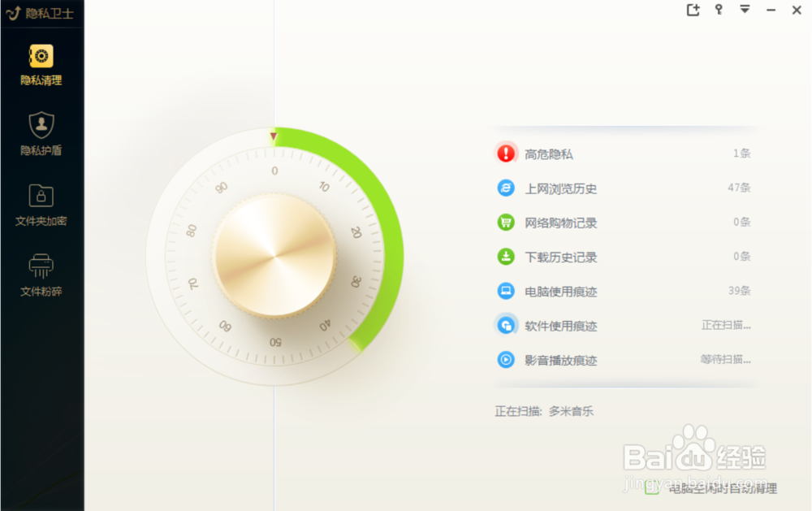The image size is (812, 511).
Task: Click the share/export icon in title bar
Action: coord(693,9)
